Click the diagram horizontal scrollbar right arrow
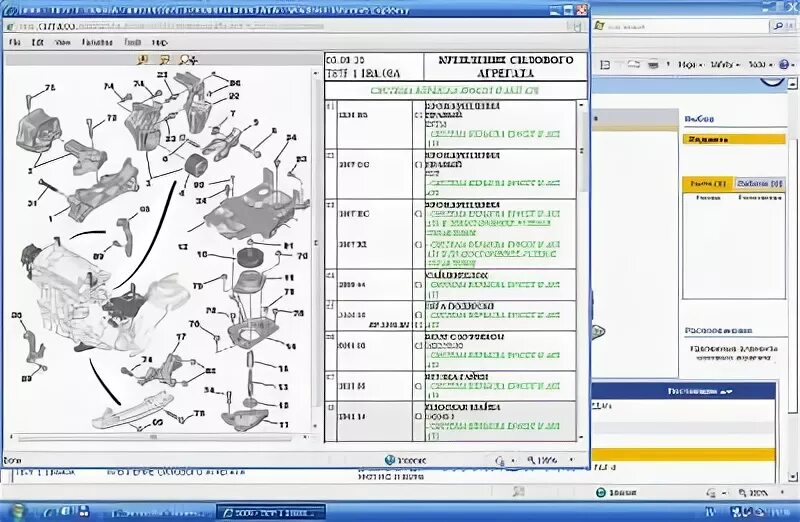Image resolution: width=800 pixels, height=522 pixels. 305,437
